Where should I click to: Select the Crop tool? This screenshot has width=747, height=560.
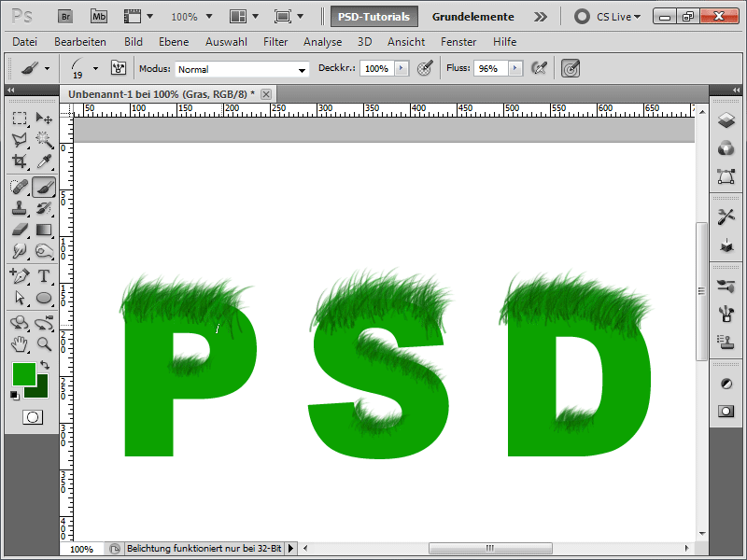point(20,161)
